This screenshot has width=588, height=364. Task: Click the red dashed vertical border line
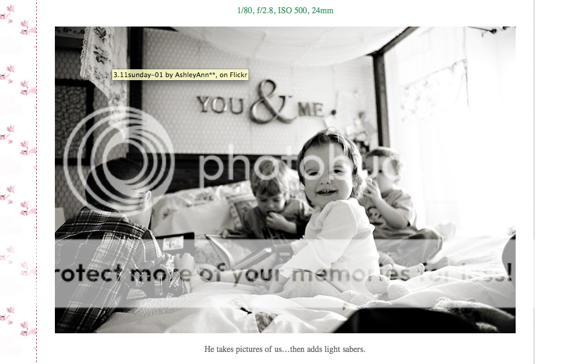point(37,182)
